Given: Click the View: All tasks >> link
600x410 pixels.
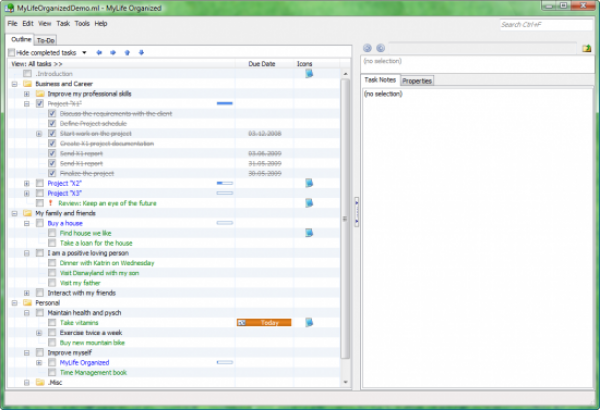Looking at the screenshot, I should 37,64.
